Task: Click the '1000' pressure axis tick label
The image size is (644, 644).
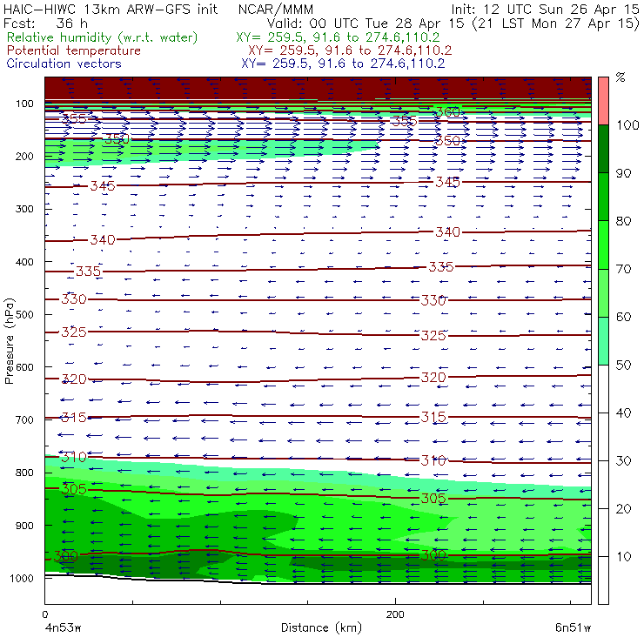Action: point(22,578)
